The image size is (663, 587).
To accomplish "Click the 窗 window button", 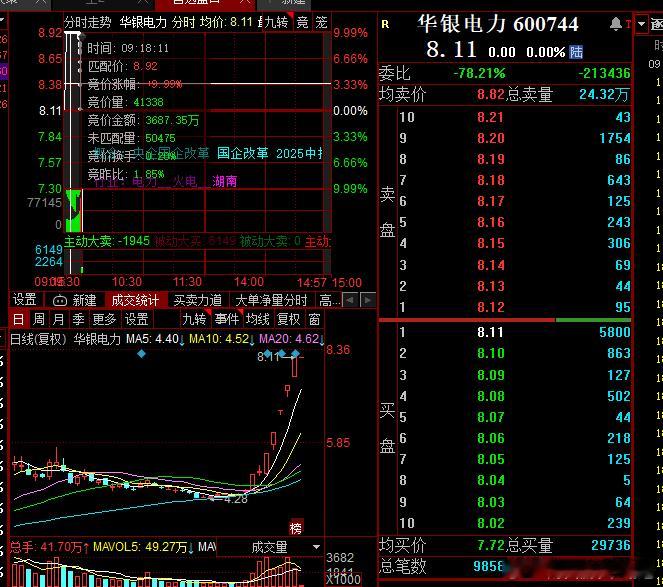I will click(x=314, y=319).
